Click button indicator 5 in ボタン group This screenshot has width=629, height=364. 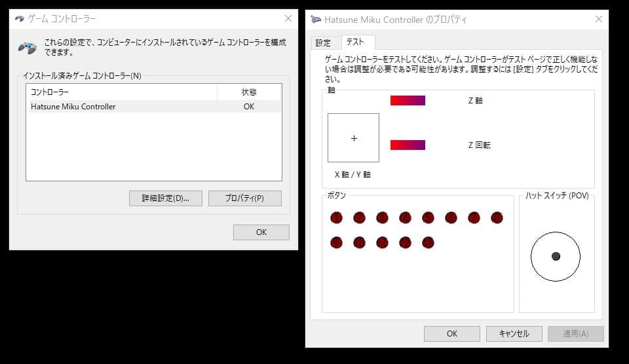428,217
